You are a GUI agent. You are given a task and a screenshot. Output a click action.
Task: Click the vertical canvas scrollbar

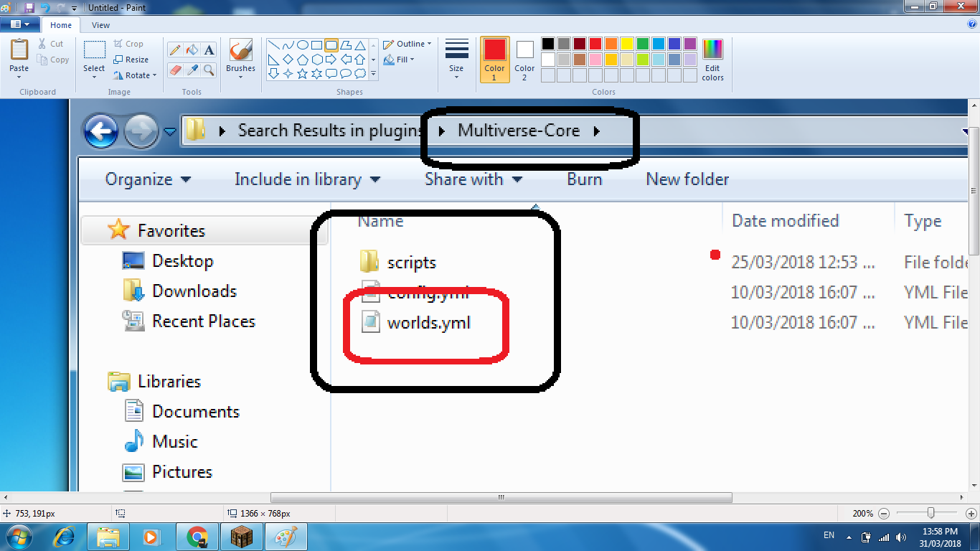tap(974, 191)
